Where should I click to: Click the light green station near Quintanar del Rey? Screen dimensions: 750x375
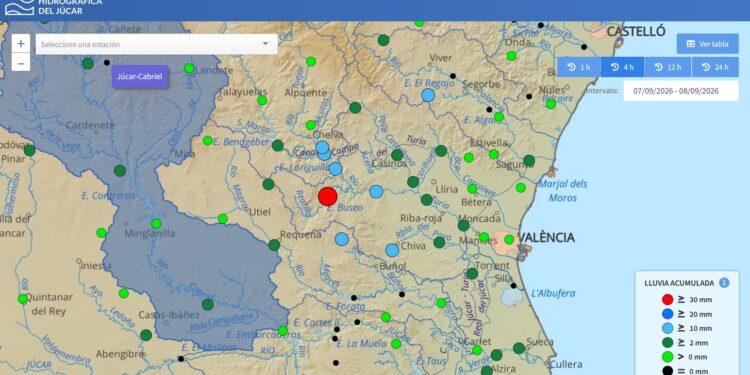(x=23, y=299)
